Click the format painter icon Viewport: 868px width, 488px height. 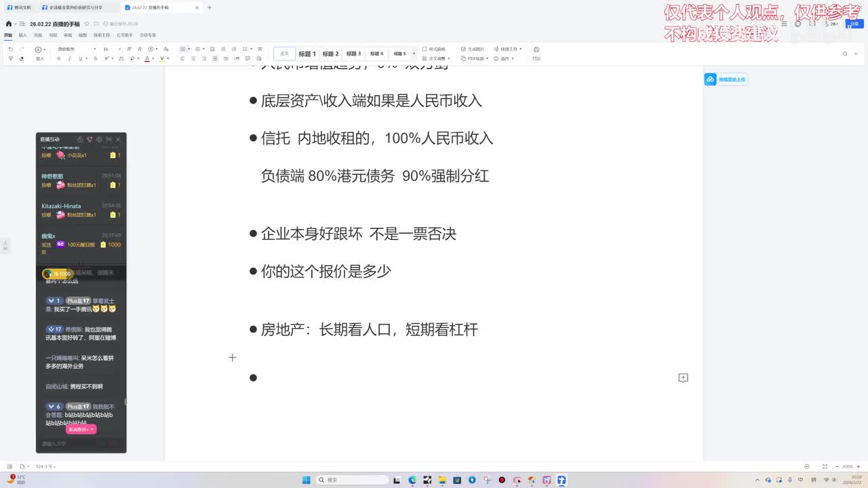tap(11, 58)
